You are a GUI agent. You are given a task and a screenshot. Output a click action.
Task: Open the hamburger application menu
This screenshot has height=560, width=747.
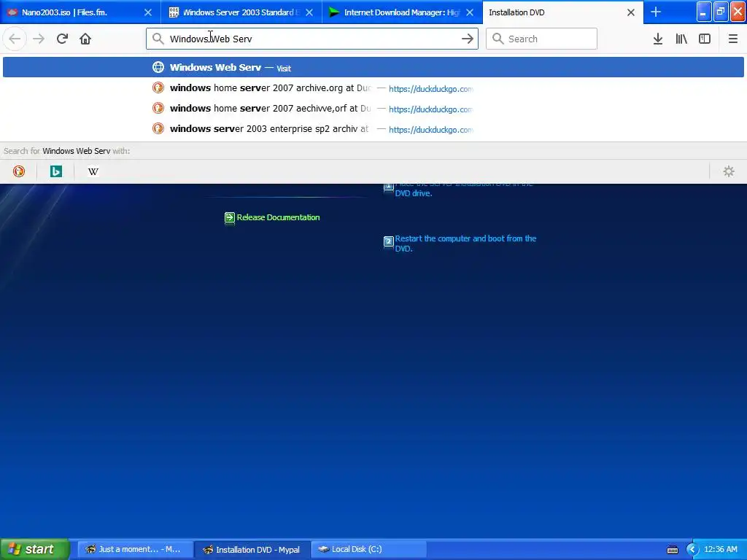pyautogui.click(x=732, y=39)
